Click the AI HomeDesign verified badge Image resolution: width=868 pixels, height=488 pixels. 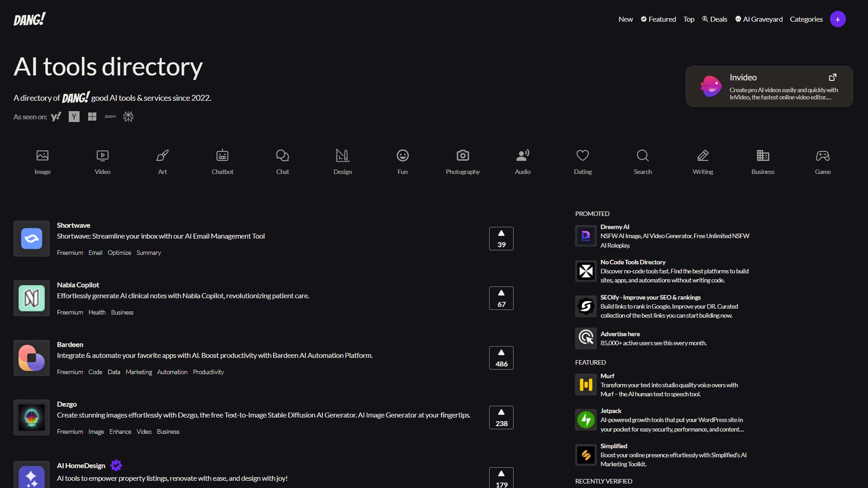tap(116, 465)
